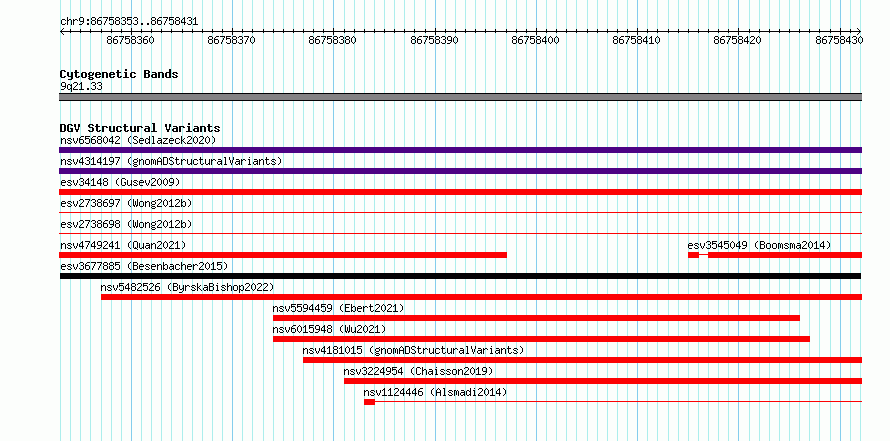Click the DGV Structural Variants track title
890x441 pixels.
pyautogui.click(x=140, y=128)
